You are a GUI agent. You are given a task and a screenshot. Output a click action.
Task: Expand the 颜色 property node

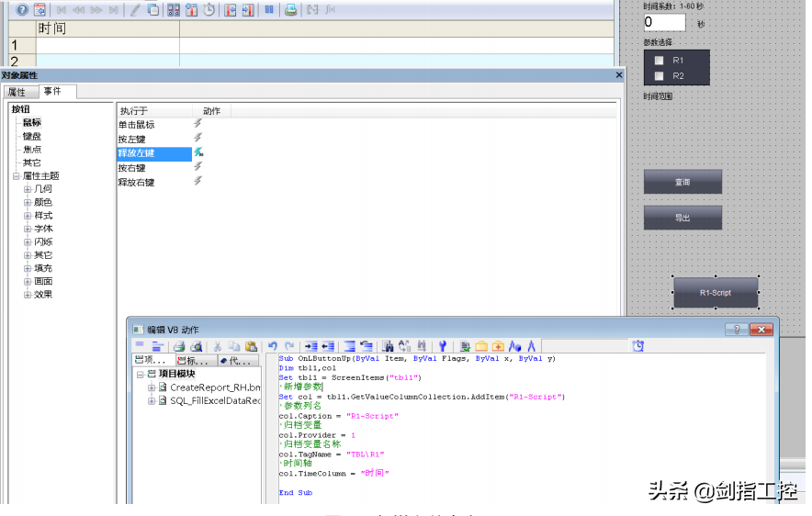(28, 202)
